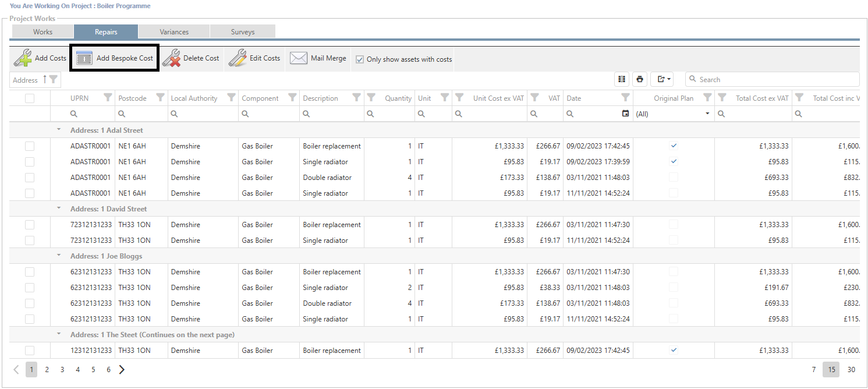Switch to the Variances tab
This screenshot has width=868, height=389.
coord(174,32)
